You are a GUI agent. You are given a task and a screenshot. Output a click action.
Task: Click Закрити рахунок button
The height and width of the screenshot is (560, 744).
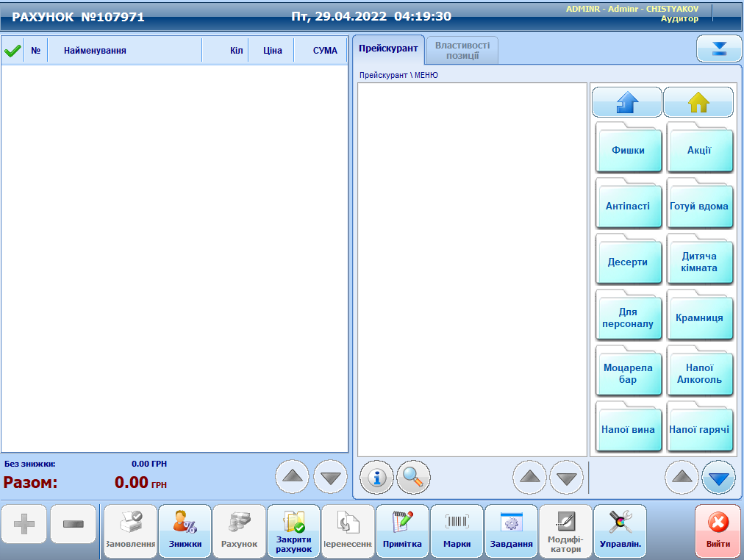coord(293,531)
